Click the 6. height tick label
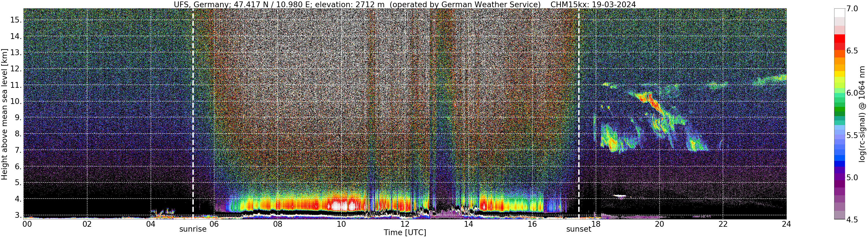 click(x=18, y=167)
